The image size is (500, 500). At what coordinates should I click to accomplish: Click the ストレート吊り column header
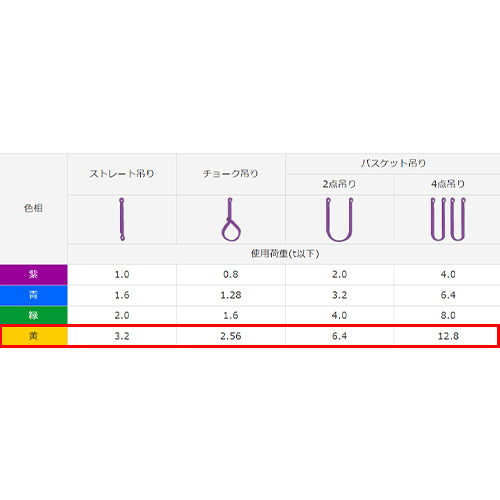tap(122, 174)
